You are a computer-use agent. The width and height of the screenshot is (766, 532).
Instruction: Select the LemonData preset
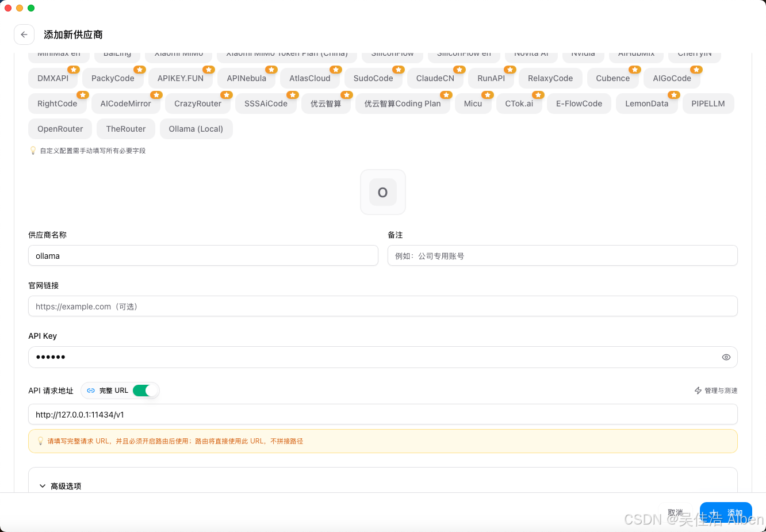pyautogui.click(x=647, y=104)
